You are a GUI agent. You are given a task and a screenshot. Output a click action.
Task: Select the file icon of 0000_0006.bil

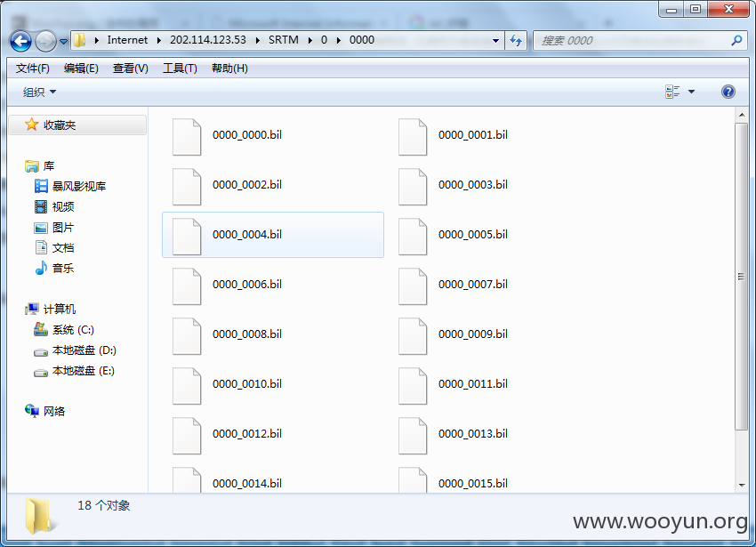[187, 286]
